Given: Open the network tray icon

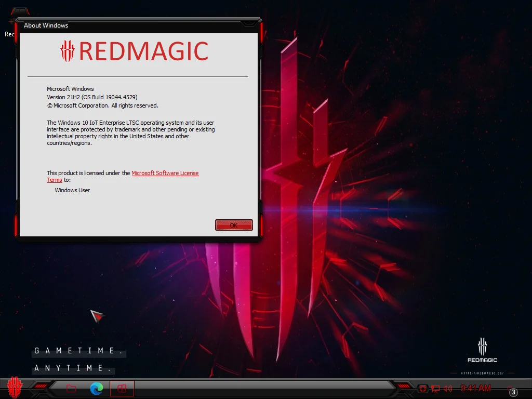Looking at the screenshot, I should tap(435, 389).
